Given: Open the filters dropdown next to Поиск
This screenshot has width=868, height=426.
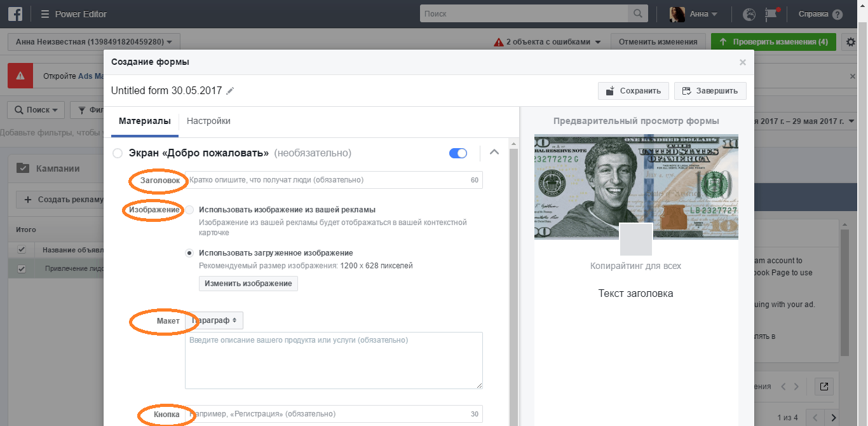Looking at the screenshot, I should pyautogui.click(x=87, y=110).
